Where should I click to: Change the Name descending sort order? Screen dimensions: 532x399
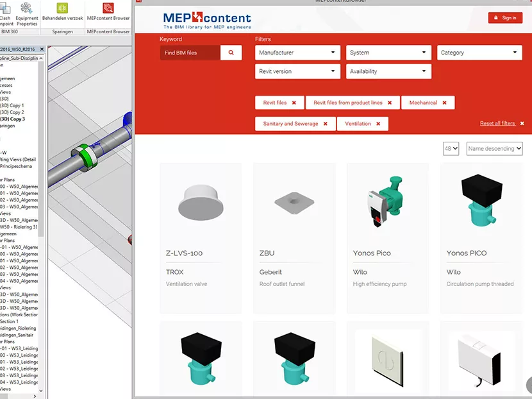(494, 149)
